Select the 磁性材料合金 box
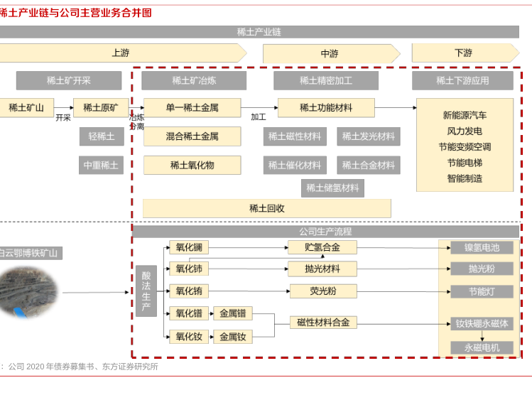The height and width of the screenshot is (395, 532). click(323, 323)
